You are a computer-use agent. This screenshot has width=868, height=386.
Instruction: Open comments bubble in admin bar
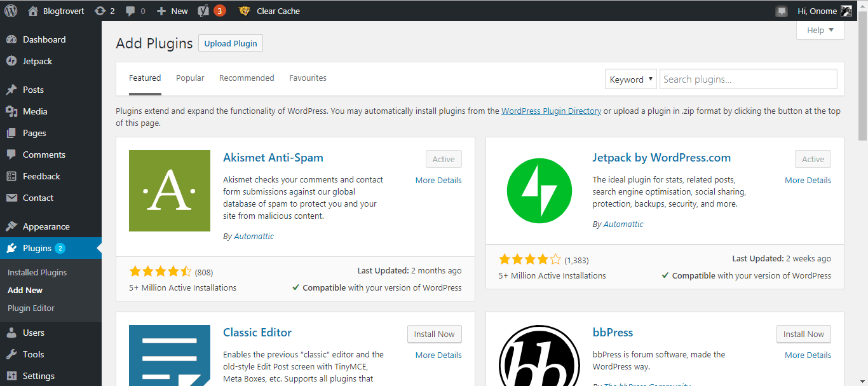[x=135, y=11]
